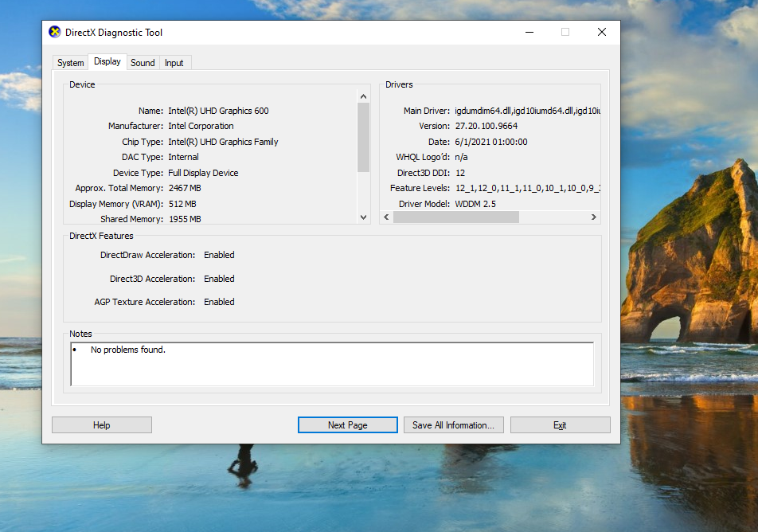Click the Drivers horizontal scrollbar thumb
This screenshot has width=758, height=532.
(x=456, y=217)
